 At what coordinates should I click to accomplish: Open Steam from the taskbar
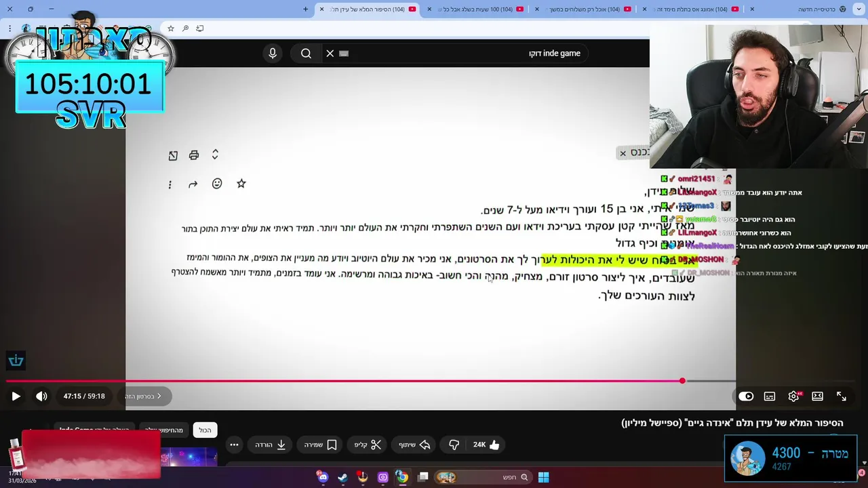coord(342,477)
